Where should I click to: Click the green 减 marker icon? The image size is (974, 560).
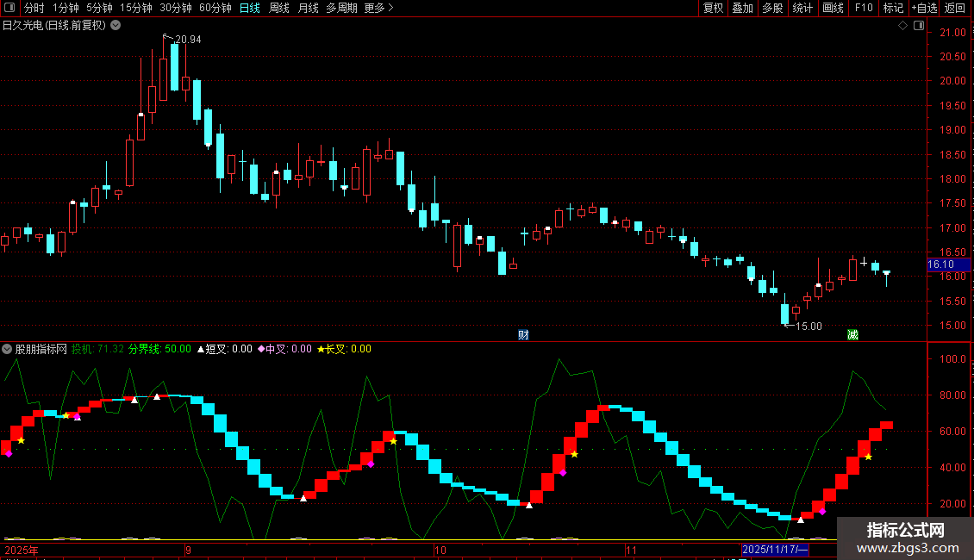point(852,334)
